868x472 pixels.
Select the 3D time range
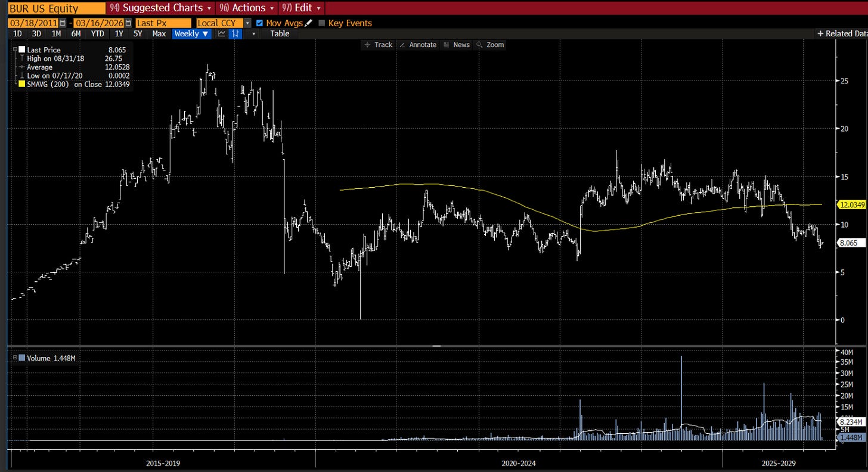point(36,34)
